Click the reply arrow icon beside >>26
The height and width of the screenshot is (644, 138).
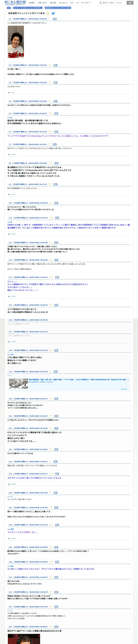[9, 342]
